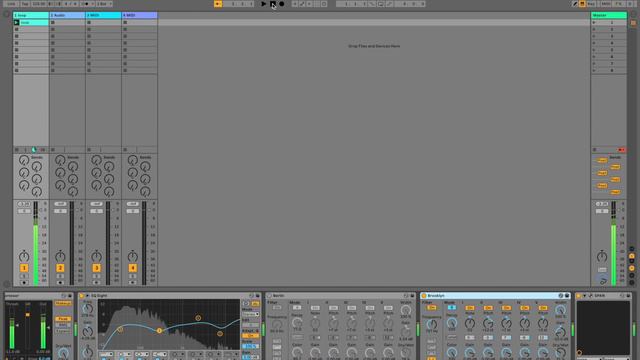Select the Master track header

[609, 15]
